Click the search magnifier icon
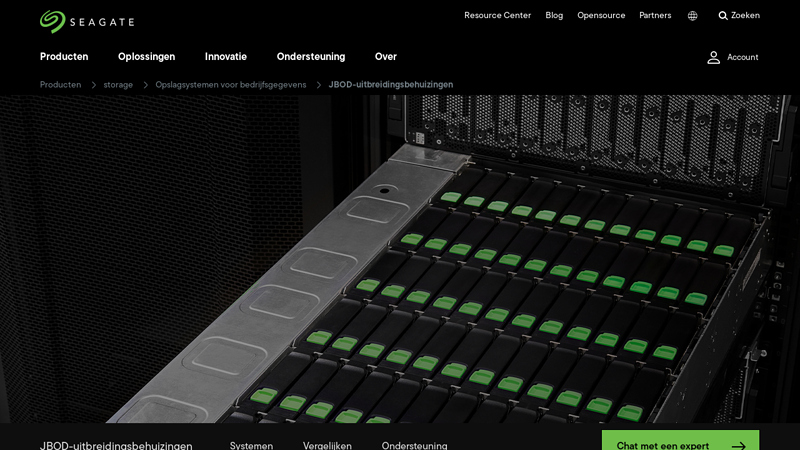This screenshot has height=450, width=800. tap(723, 16)
